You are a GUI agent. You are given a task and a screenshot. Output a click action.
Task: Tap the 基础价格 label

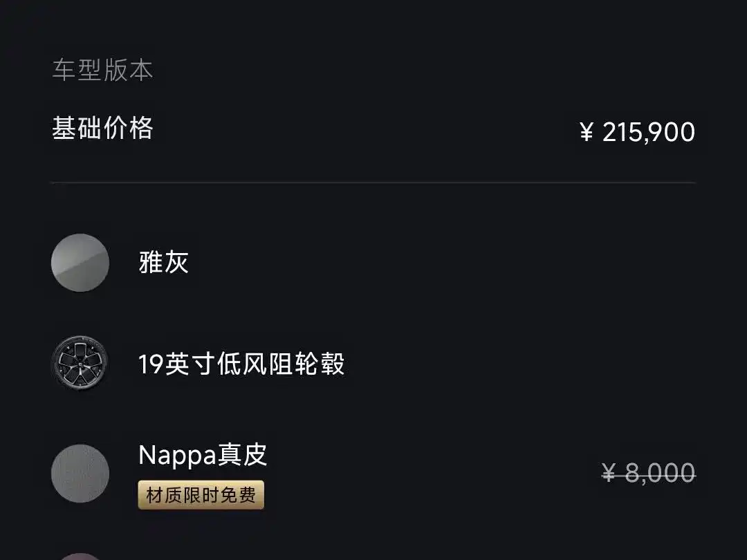(x=103, y=129)
